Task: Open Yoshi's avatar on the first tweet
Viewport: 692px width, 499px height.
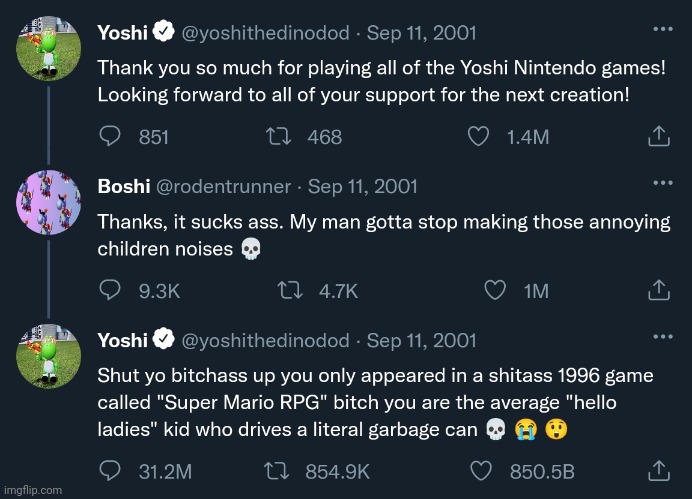Action: pos(48,49)
